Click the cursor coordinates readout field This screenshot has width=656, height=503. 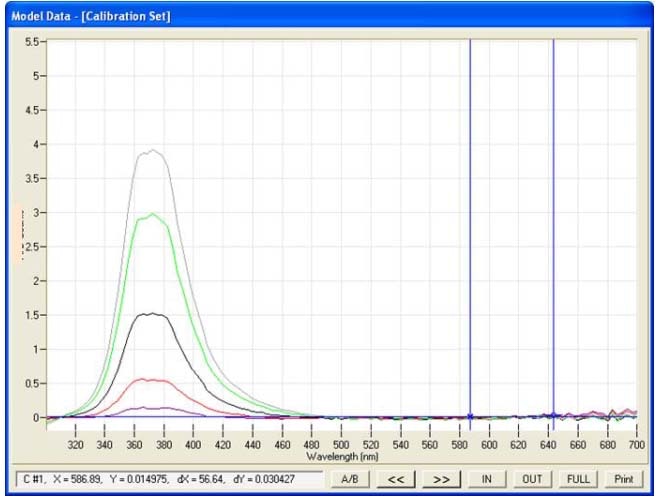click(x=170, y=479)
